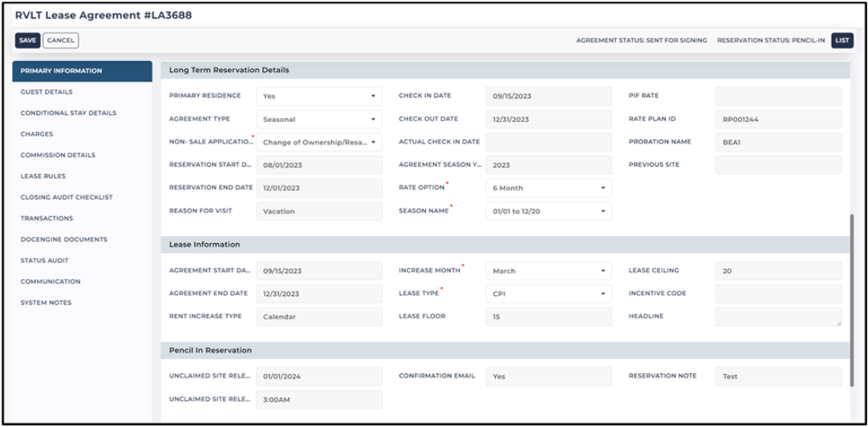Expand Primary Residence dropdown
The image size is (868, 427).
tap(319, 96)
